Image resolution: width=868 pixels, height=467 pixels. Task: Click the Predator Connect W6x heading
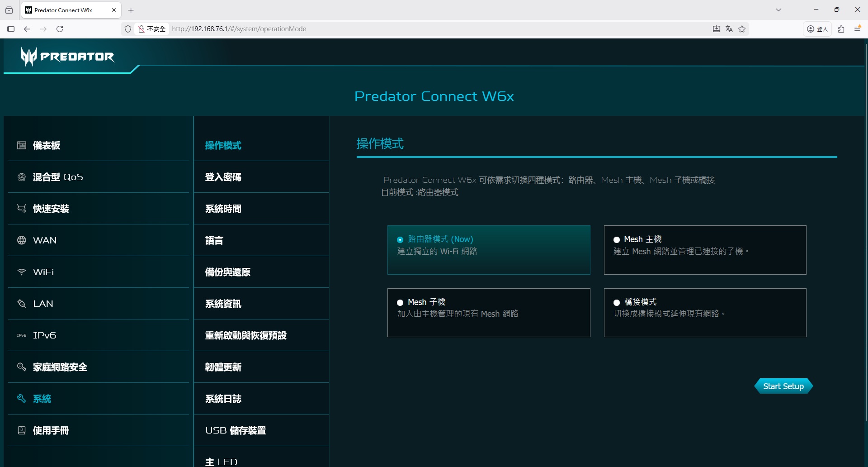tap(434, 96)
